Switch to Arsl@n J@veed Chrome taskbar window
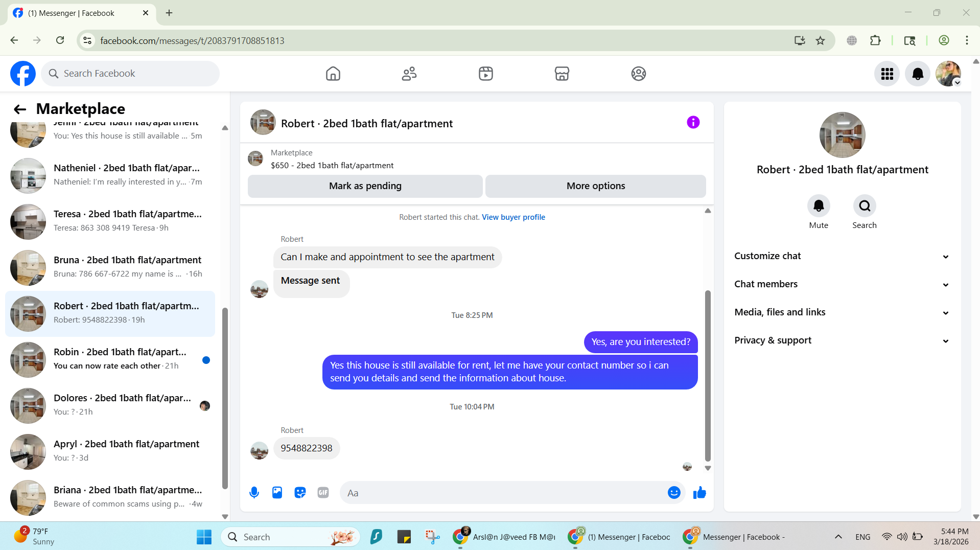The image size is (980, 550). pyautogui.click(x=504, y=537)
